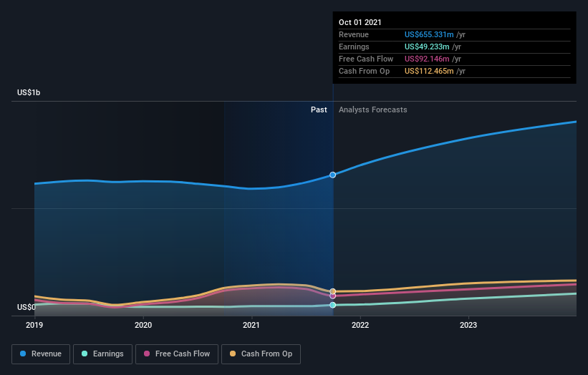The height and width of the screenshot is (375, 588).
Task: Click the Oct 01 2021 tooltip date
Action: [360, 22]
